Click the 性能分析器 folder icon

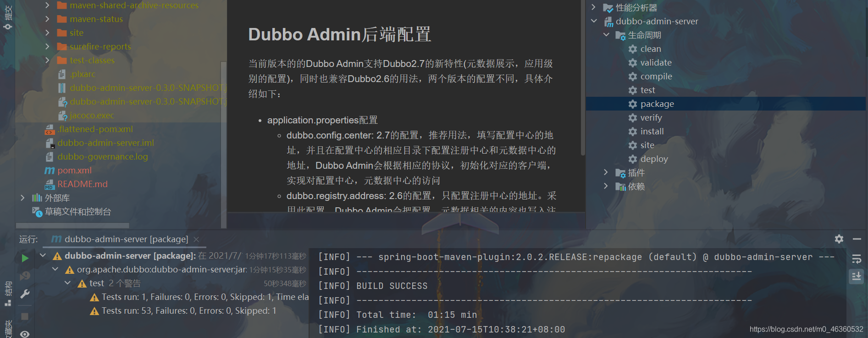(x=608, y=8)
